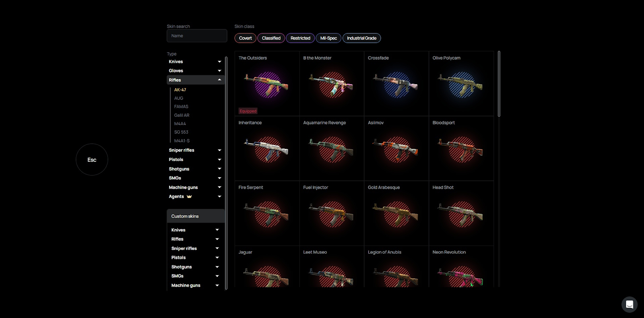Expand Custom skins Pistols arrow
The height and width of the screenshot is (318, 644).
click(x=217, y=258)
